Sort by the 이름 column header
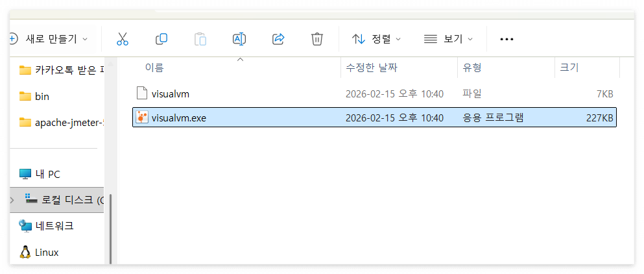 [x=154, y=68]
